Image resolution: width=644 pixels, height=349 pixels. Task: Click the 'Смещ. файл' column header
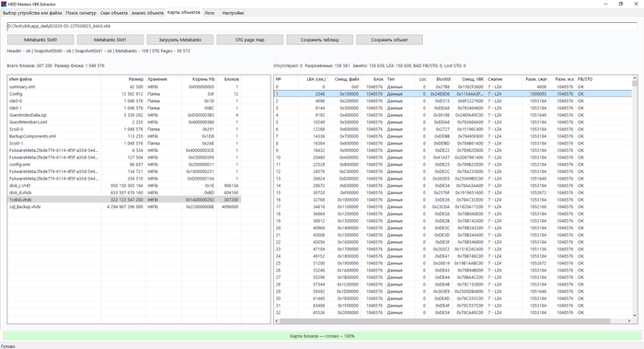click(344, 79)
